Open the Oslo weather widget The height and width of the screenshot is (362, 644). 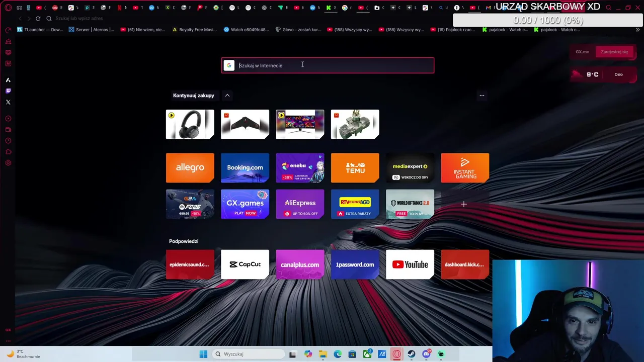point(604,74)
